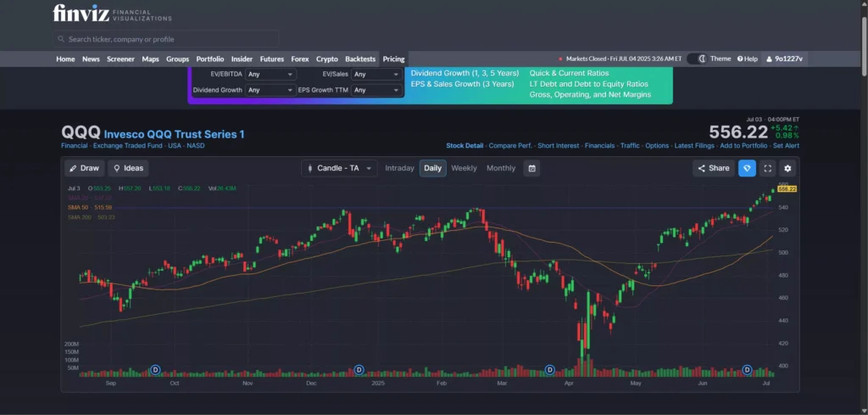Open chart settings gear icon
Image resolution: width=868 pixels, height=415 pixels.
(x=787, y=168)
